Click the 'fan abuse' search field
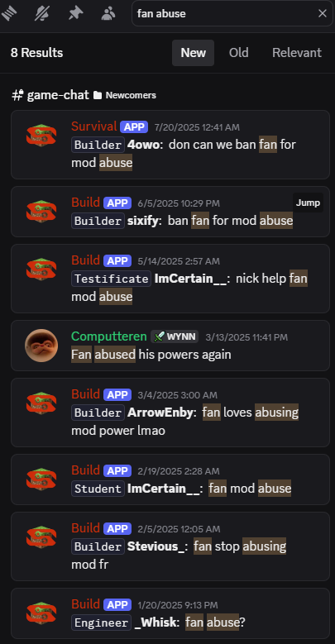This screenshot has width=335, height=644. [226, 13]
